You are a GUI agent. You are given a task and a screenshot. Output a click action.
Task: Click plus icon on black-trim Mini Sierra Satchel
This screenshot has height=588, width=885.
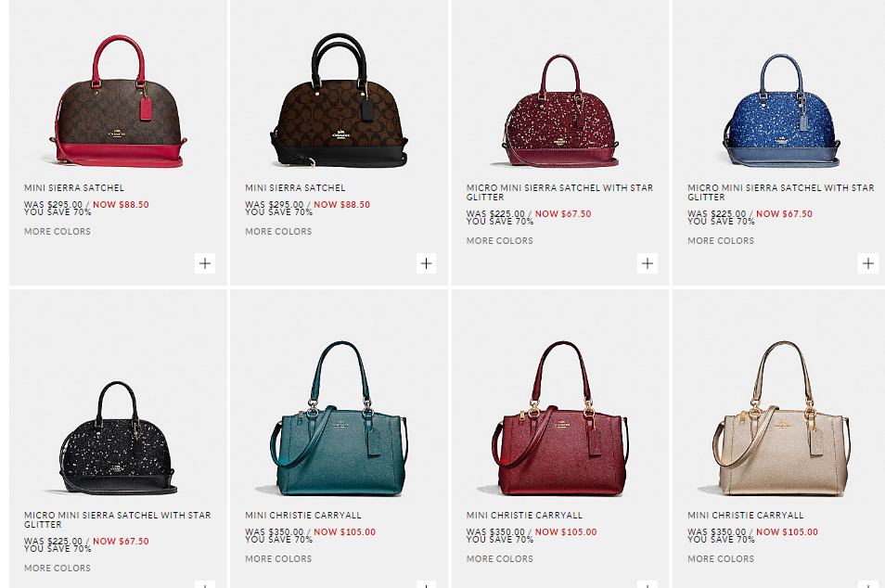(426, 263)
